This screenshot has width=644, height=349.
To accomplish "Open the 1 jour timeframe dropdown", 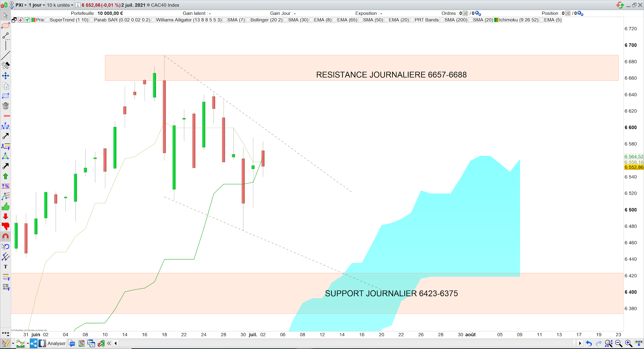I will pos(37,5).
